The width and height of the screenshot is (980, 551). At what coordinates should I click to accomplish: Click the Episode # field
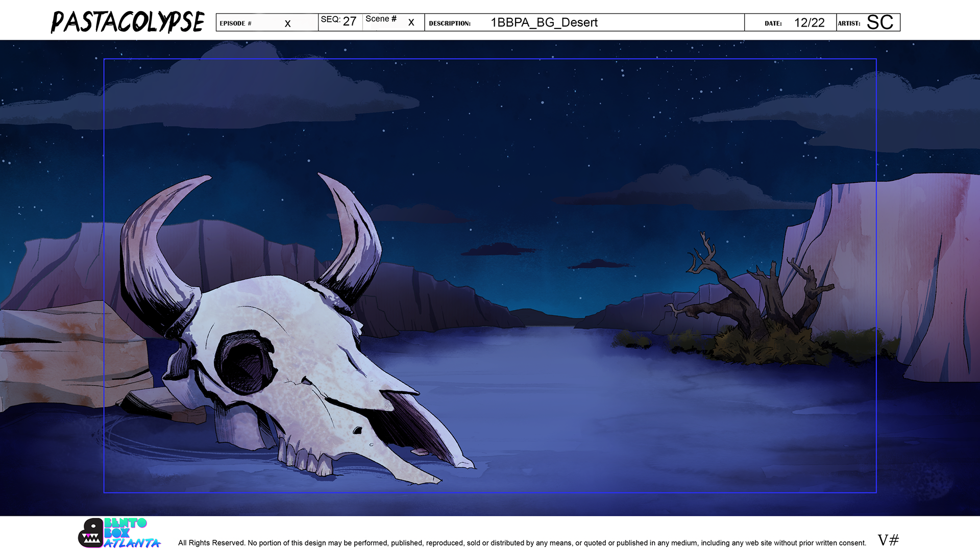[x=266, y=23]
